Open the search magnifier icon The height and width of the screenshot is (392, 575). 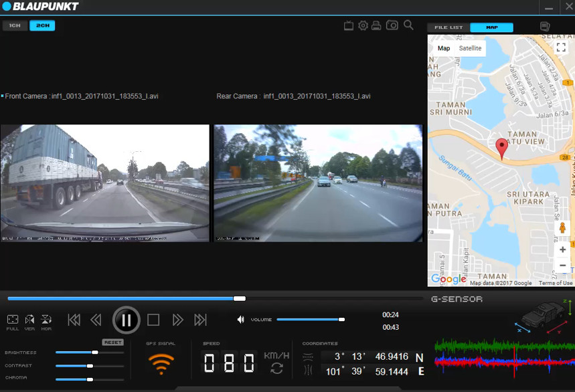click(x=408, y=25)
